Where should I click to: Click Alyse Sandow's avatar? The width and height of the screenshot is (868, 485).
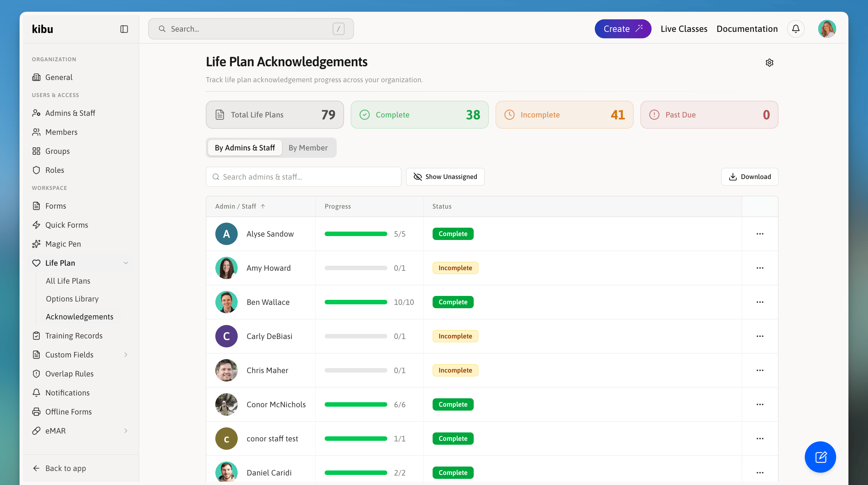227,234
